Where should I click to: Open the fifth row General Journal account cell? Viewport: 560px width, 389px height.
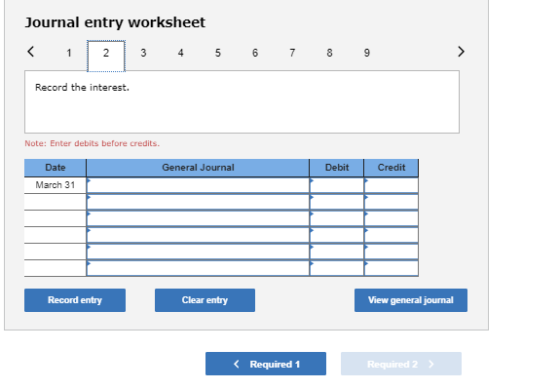click(x=198, y=252)
